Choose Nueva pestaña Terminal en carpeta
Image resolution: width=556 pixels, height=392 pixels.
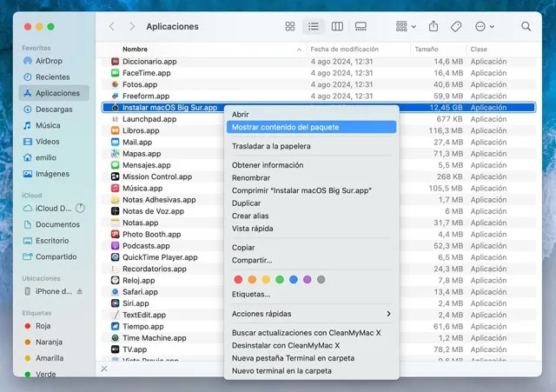tap(311, 358)
